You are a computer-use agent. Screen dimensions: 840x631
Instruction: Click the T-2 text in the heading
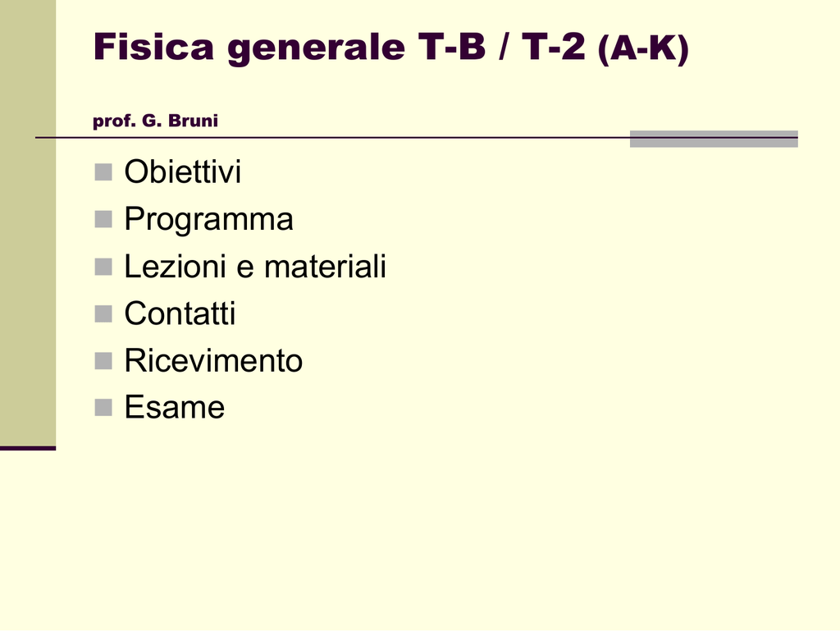pos(554,48)
